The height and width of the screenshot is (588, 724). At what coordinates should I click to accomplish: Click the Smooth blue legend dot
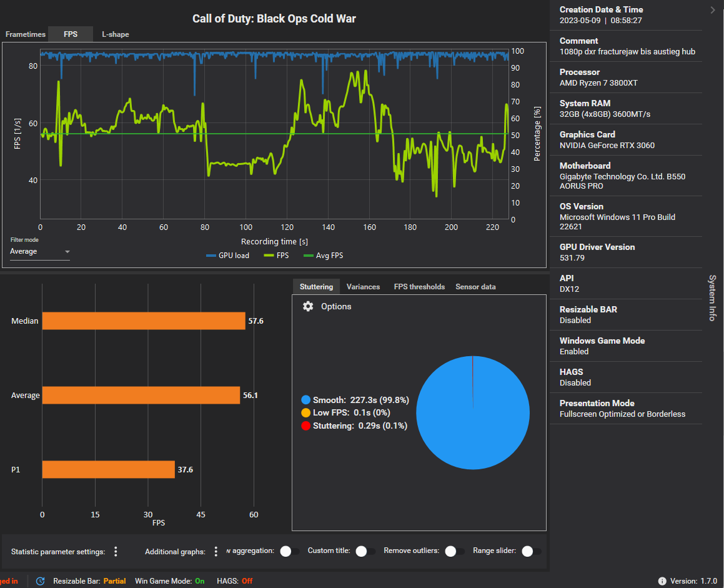click(x=305, y=400)
